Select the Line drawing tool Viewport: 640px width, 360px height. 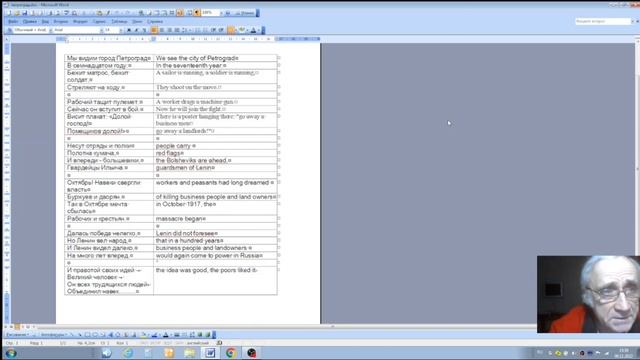coord(72,335)
